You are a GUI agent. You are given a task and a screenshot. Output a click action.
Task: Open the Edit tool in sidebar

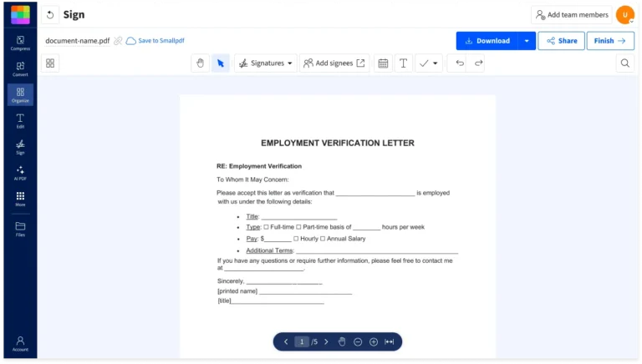(x=20, y=121)
